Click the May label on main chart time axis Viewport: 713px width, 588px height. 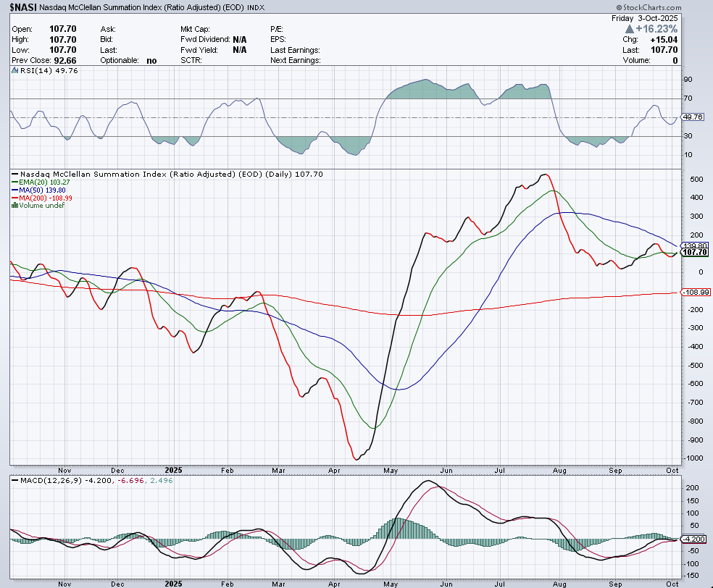(391, 470)
